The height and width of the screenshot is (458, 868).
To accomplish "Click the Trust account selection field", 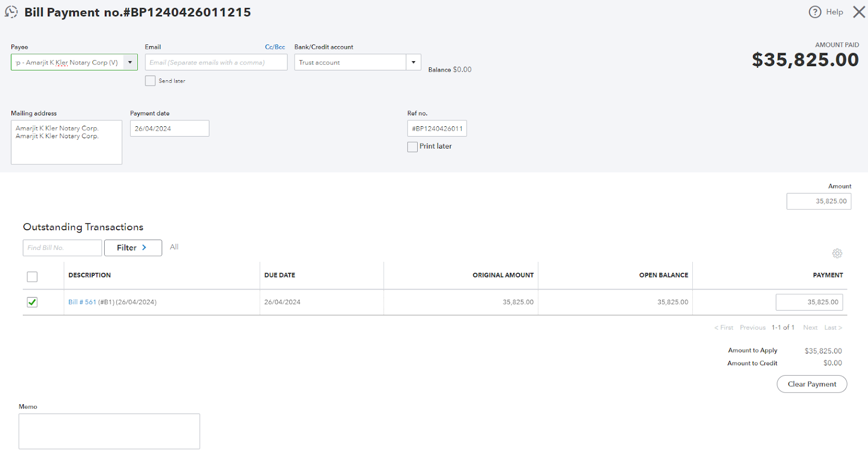I will click(350, 62).
